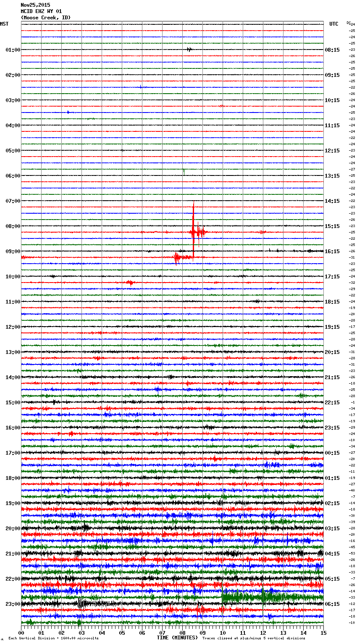Viewport: 357px width, 644px height.
Task: Select the station code MCID EHZ WY 01
Action: (41, 11)
